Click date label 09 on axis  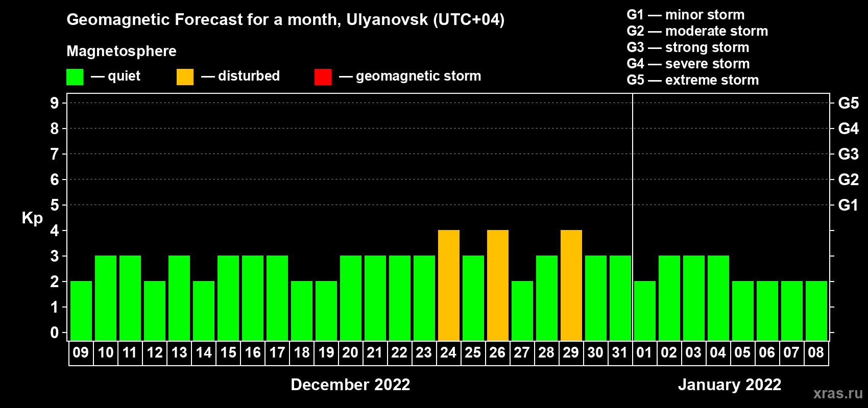(x=81, y=353)
